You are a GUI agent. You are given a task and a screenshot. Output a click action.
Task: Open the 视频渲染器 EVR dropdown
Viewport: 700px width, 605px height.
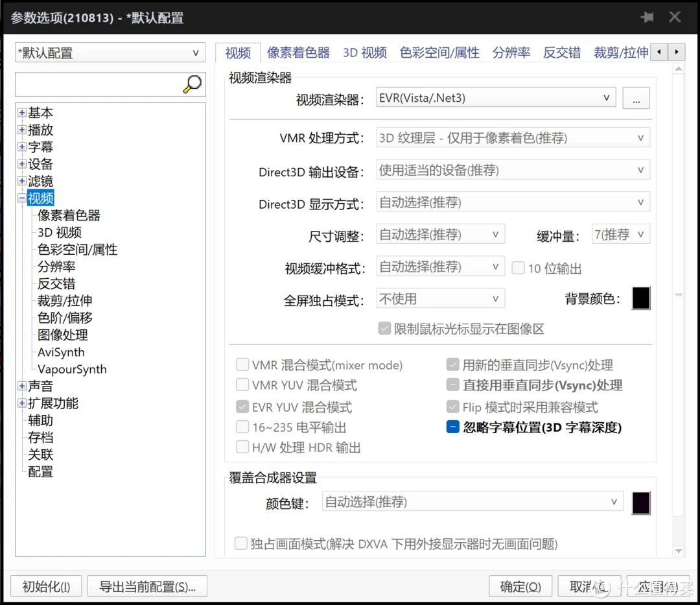pos(496,98)
